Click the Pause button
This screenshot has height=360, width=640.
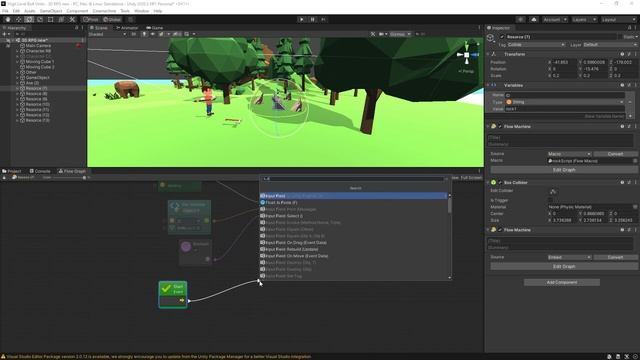click(x=313, y=20)
